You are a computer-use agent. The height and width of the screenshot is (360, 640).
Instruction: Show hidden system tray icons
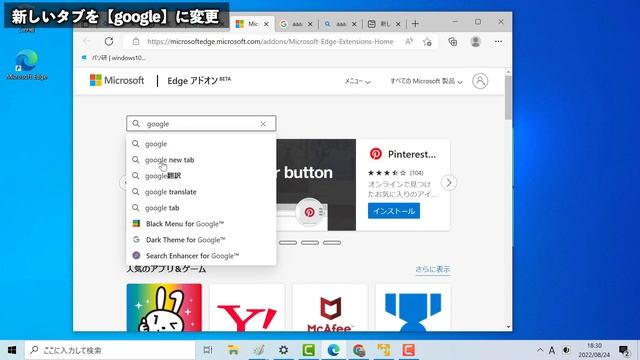pos(540,350)
